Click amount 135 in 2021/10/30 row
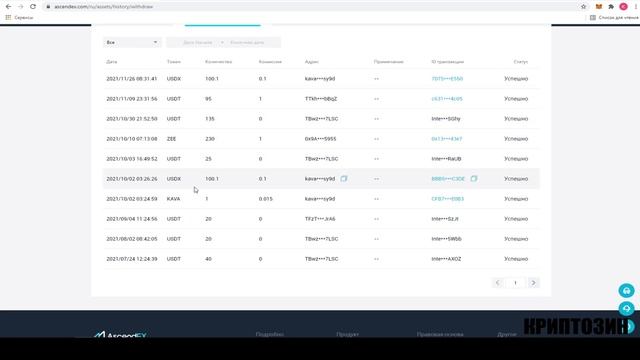 click(210, 119)
